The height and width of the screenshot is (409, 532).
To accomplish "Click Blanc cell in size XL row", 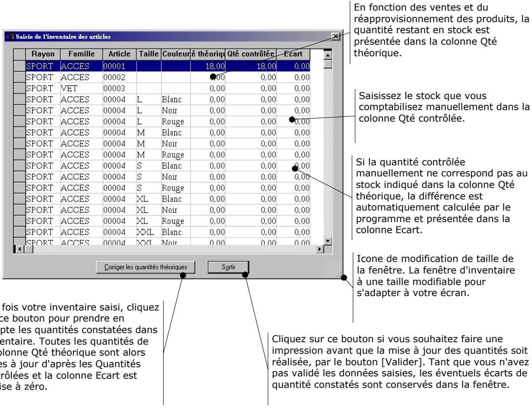I will (176, 199).
